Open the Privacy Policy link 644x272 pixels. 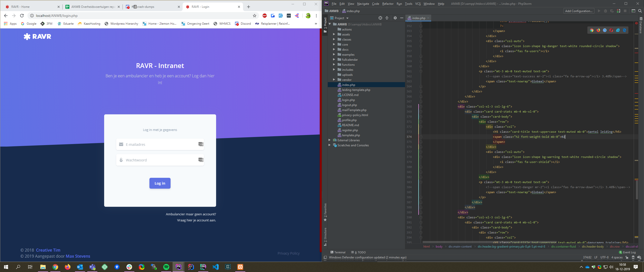288,253
